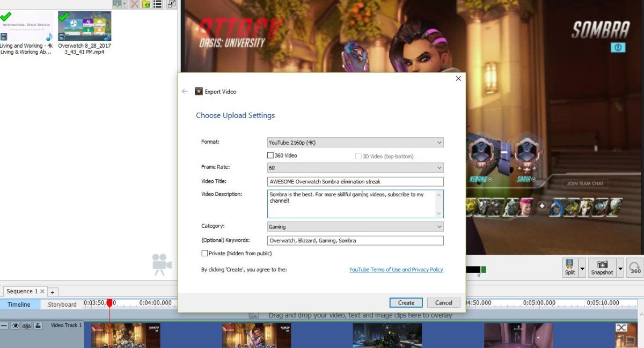Click the red playhead marker on timeline ruler

click(109, 303)
